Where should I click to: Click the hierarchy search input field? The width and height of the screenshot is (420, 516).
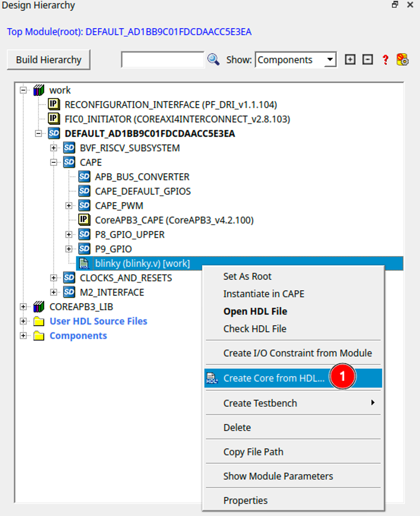tap(163, 59)
